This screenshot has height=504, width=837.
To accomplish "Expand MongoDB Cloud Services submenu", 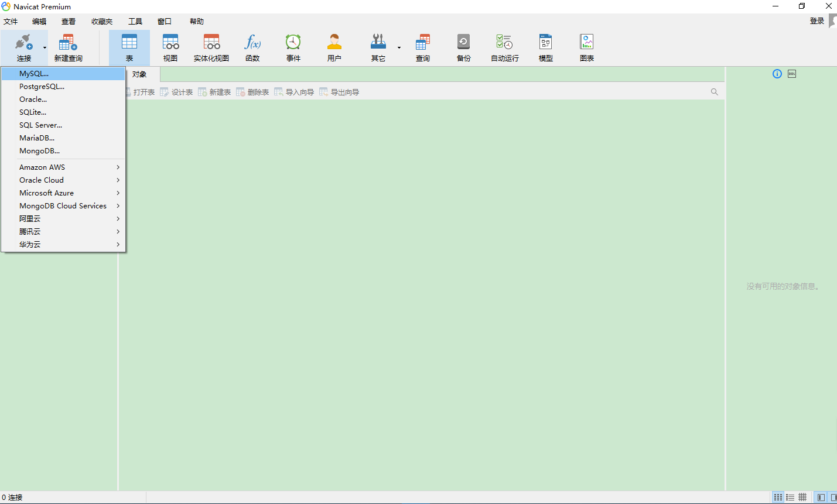I will click(63, 206).
